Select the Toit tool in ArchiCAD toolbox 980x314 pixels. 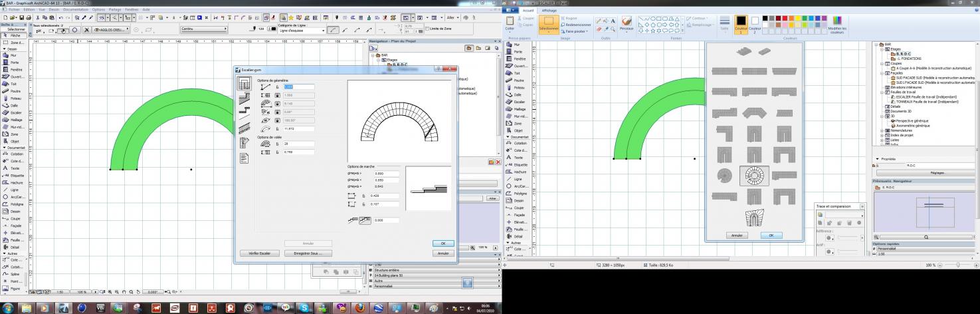click(12, 84)
